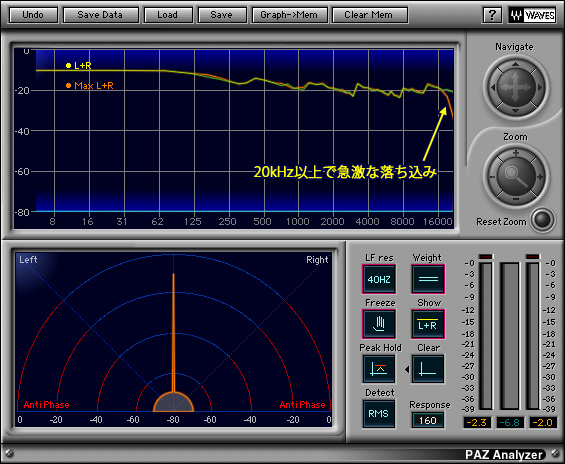Open help with the question mark button

pos(492,15)
